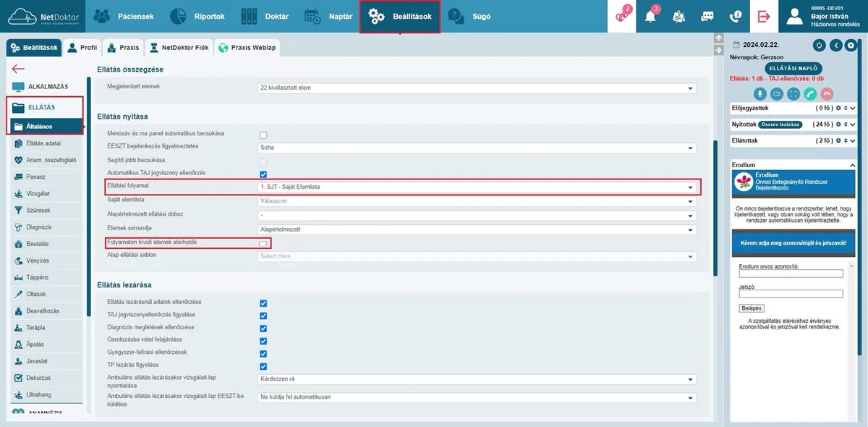The width and height of the screenshot is (868, 427).
Task: Click the microphone icon
Action: coord(760,93)
